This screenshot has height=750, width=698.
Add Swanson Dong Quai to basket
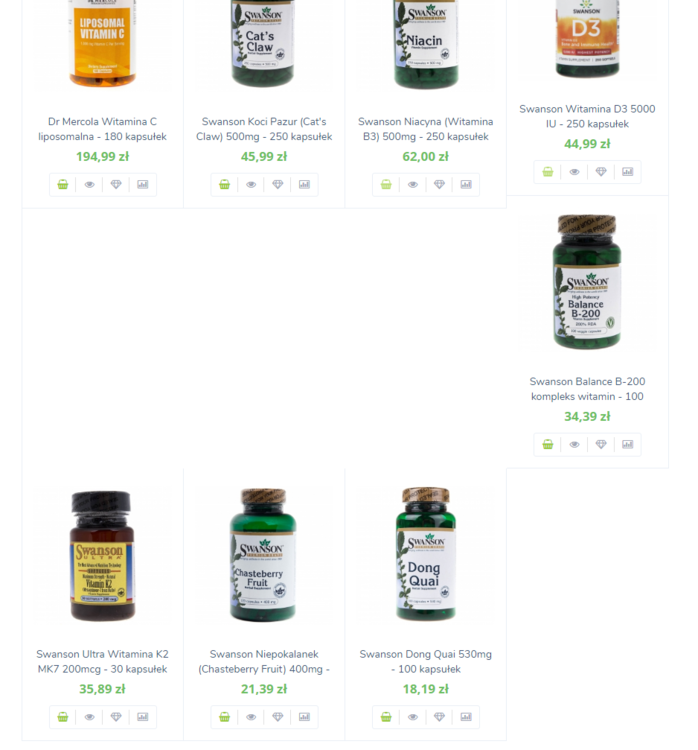(x=386, y=717)
